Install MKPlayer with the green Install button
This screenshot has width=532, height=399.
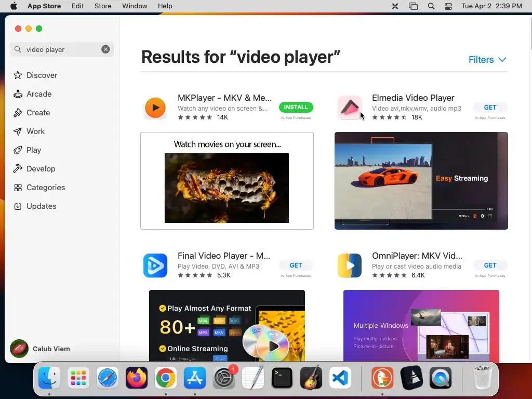pos(296,107)
